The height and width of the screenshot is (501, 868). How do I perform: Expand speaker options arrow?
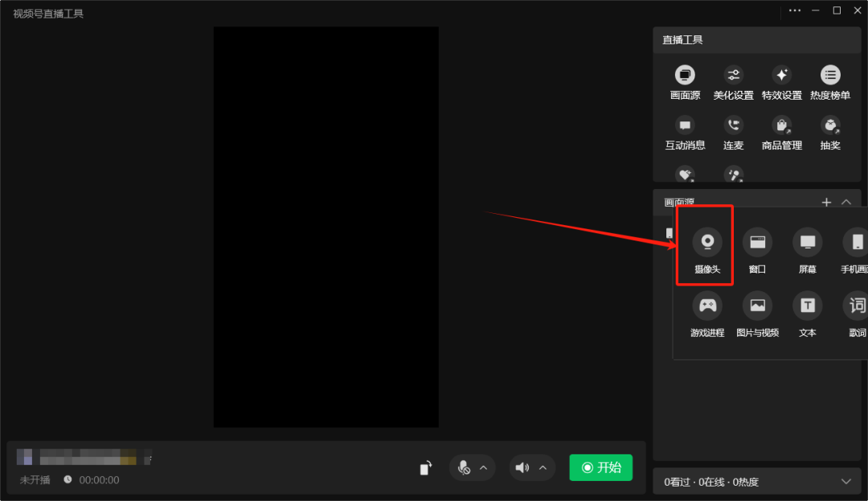(x=542, y=467)
